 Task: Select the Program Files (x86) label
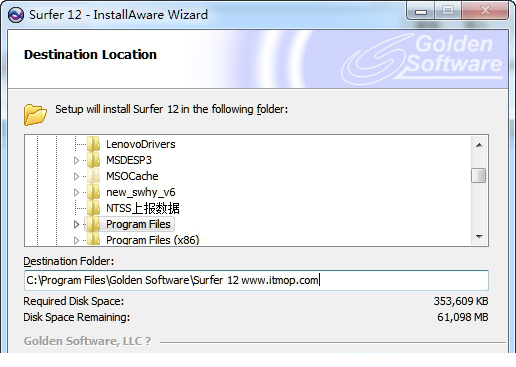pos(153,240)
